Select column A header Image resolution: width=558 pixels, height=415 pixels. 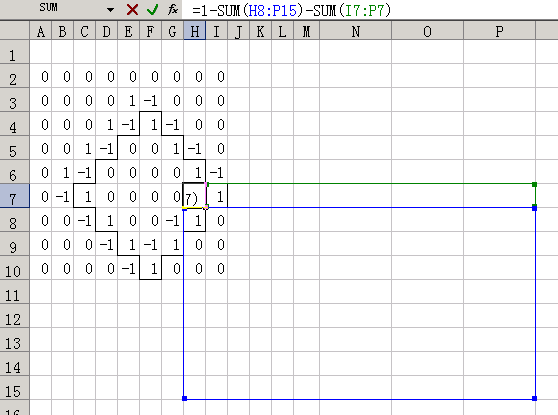(41, 31)
